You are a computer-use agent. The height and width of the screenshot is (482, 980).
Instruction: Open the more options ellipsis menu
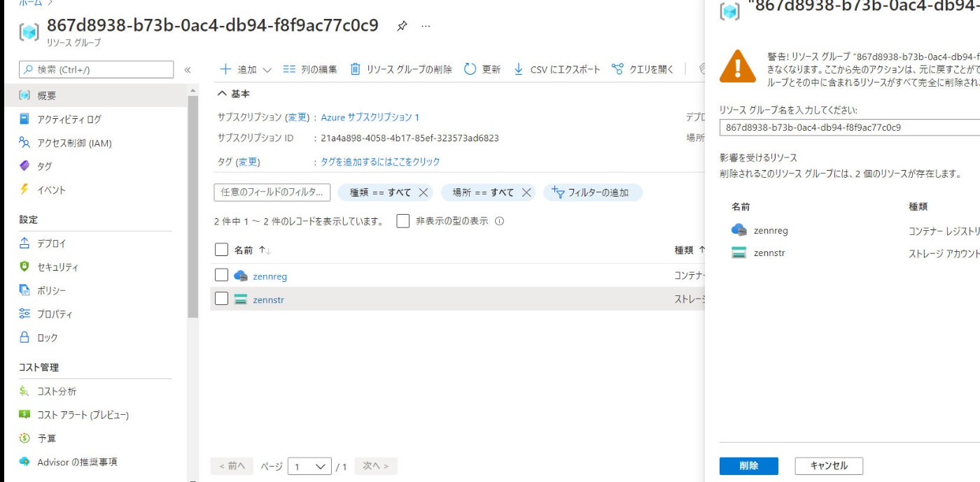pyautogui.click(x=426, y=27)
